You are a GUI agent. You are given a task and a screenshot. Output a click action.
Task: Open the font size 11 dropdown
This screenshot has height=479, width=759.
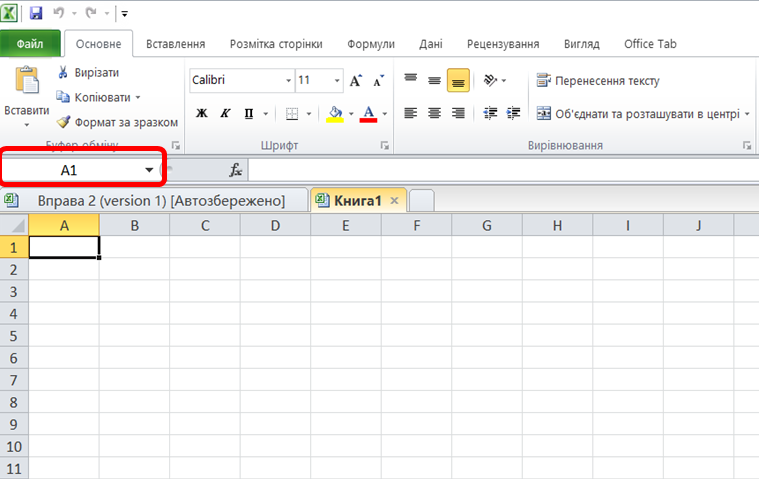point(337,80)
